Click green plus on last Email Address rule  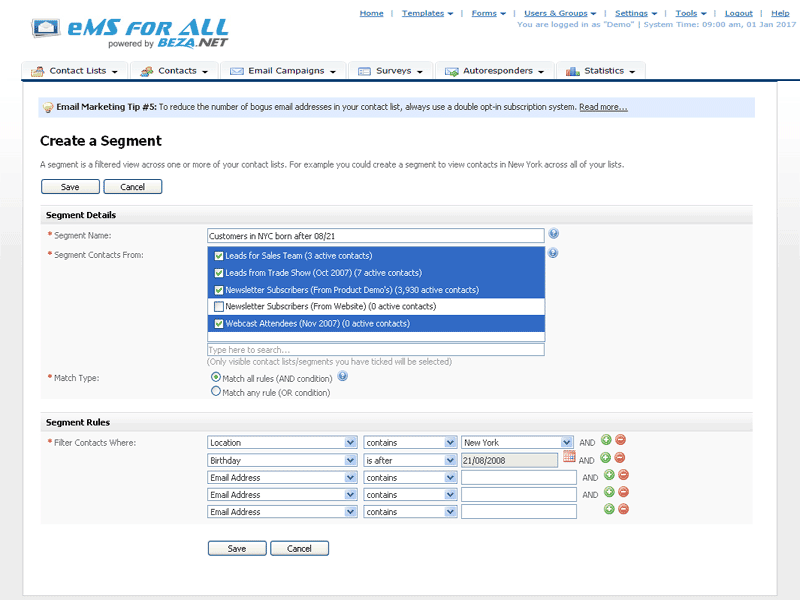[609, 509]
